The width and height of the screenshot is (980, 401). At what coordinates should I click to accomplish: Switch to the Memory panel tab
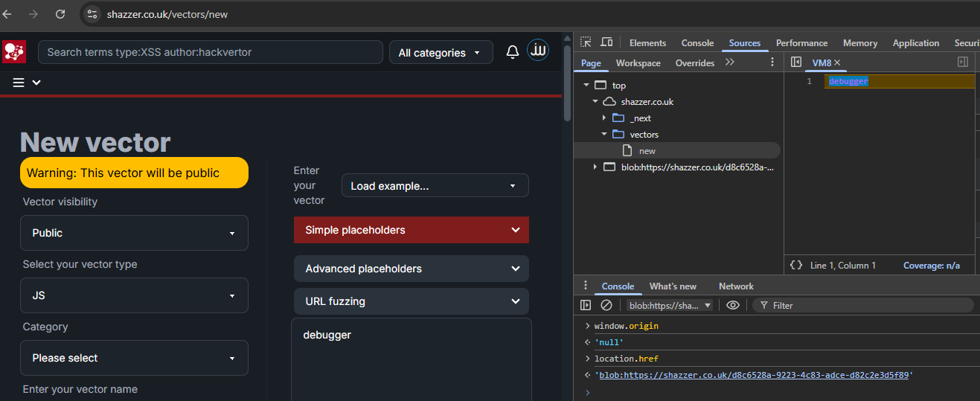pyautogui.click(x=860, y=43)
